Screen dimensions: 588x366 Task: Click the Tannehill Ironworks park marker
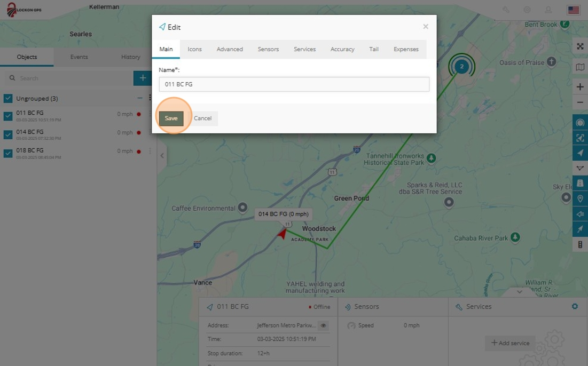(431, 158)
